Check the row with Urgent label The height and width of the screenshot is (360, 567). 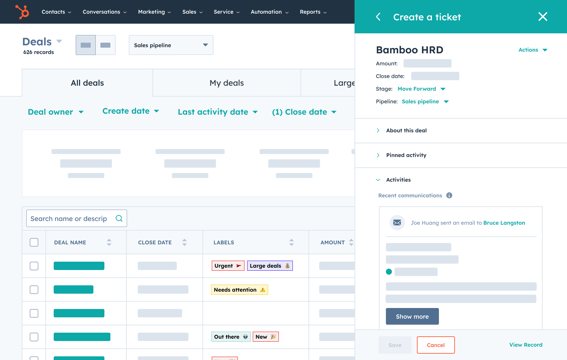[34, 266]
